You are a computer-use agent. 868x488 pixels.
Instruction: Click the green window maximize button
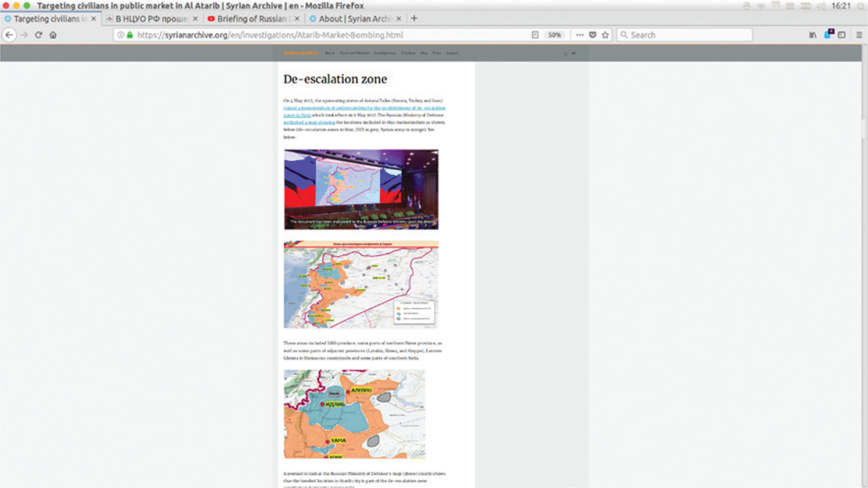pyautogui.click(x=27, y=6)
